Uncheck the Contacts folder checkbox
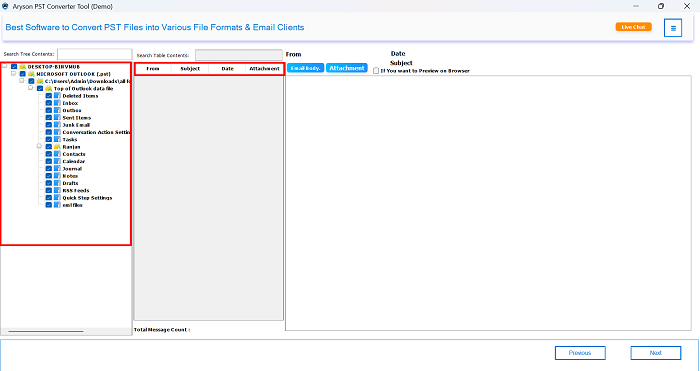 click(x=49, y=154)
